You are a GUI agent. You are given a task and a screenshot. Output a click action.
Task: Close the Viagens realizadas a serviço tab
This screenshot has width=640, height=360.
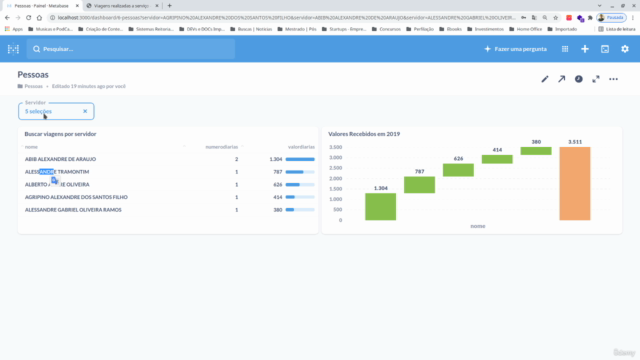pos(157,6)
